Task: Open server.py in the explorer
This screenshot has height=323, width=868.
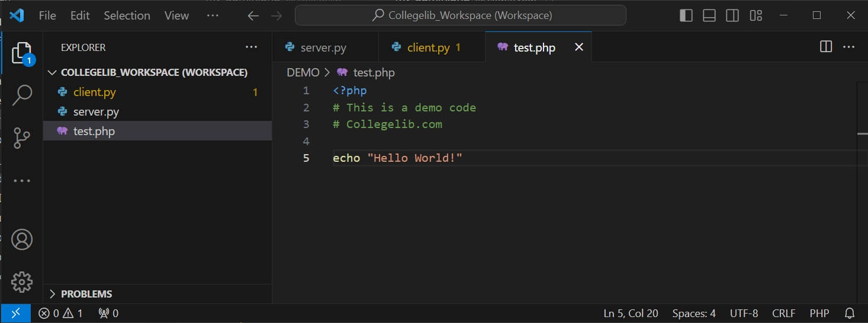Action: point(157,111)
